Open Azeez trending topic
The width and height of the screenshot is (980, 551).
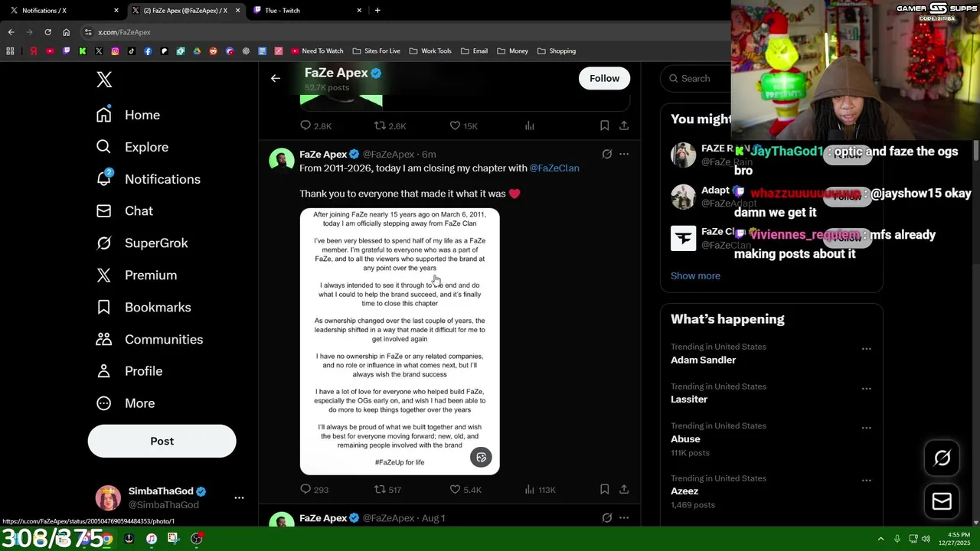click(x=684, y=491)
